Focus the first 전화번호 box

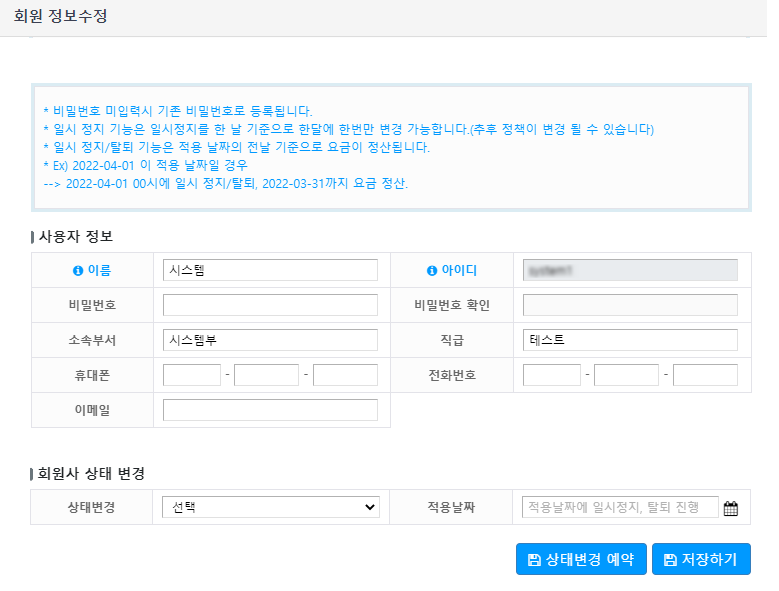click(551, 375)
